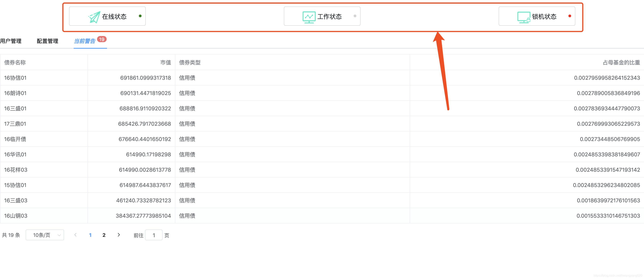This screenshot has height=279, width=644.
Task: Click market value 691861.0999317318
Action: [146, 78]
